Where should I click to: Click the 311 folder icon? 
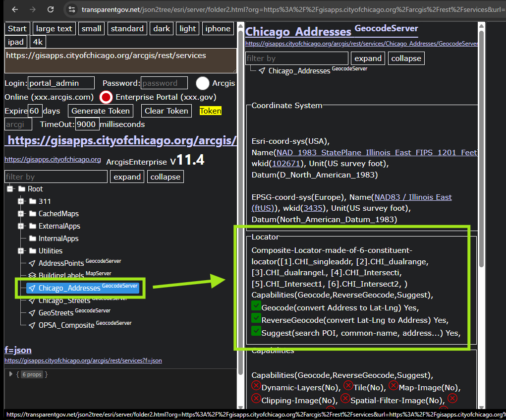tap(33, 201)
